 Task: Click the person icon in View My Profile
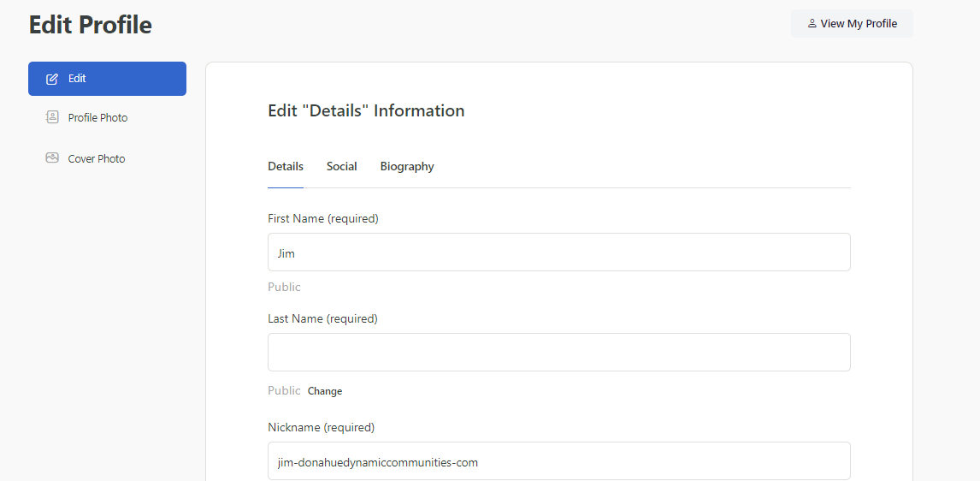[x=812, y=24]
